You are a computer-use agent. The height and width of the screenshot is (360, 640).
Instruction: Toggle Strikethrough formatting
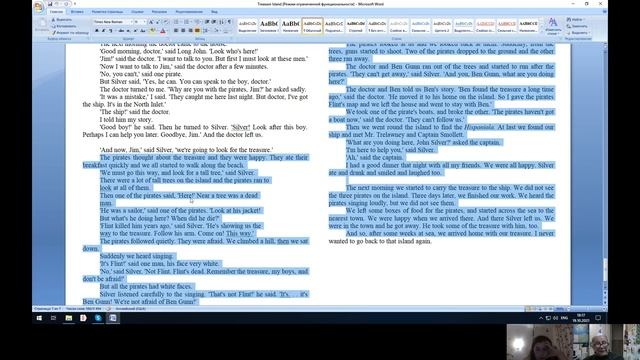click(121, 31)
